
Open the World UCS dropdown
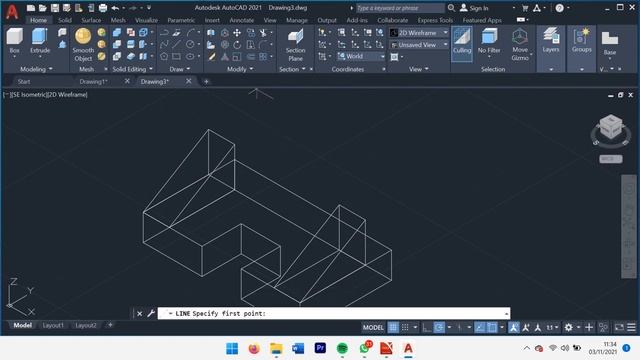point(361,56)
